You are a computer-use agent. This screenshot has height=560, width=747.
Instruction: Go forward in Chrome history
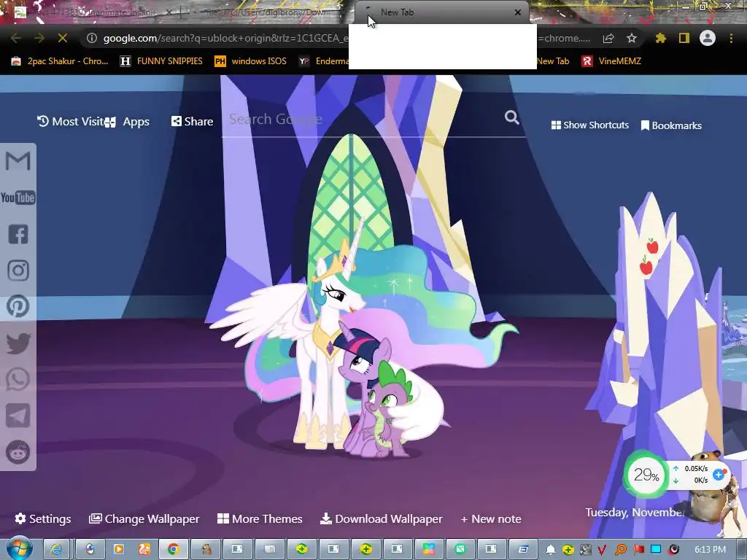coord(39,38)
